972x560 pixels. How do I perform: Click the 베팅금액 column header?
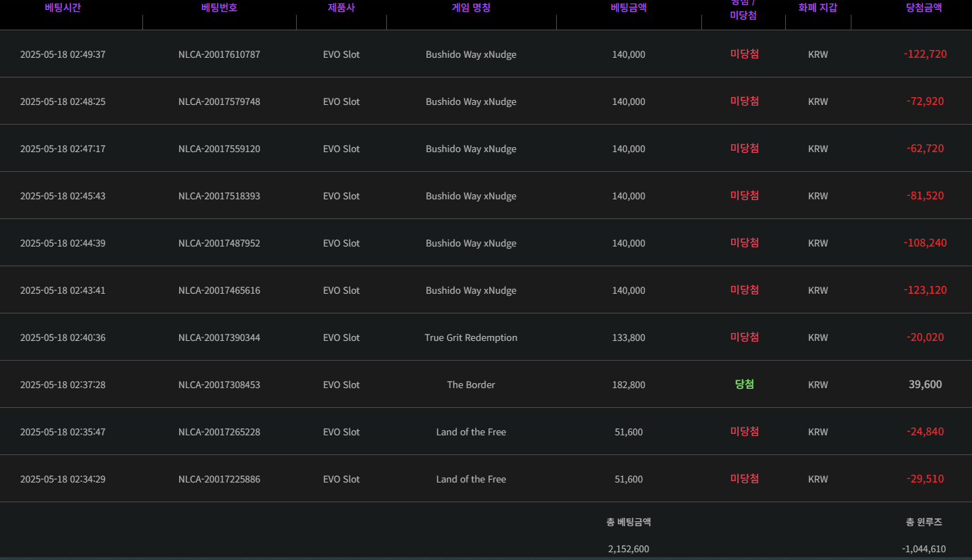629,8
